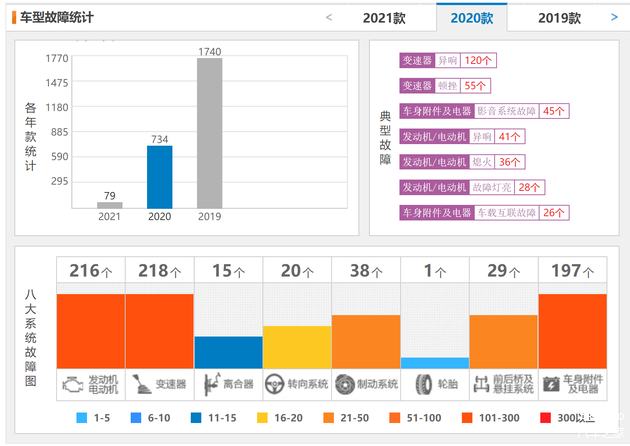Click the axle and suspension icon
This screenshot has width=630, height=446.
(x=481, y=383)
